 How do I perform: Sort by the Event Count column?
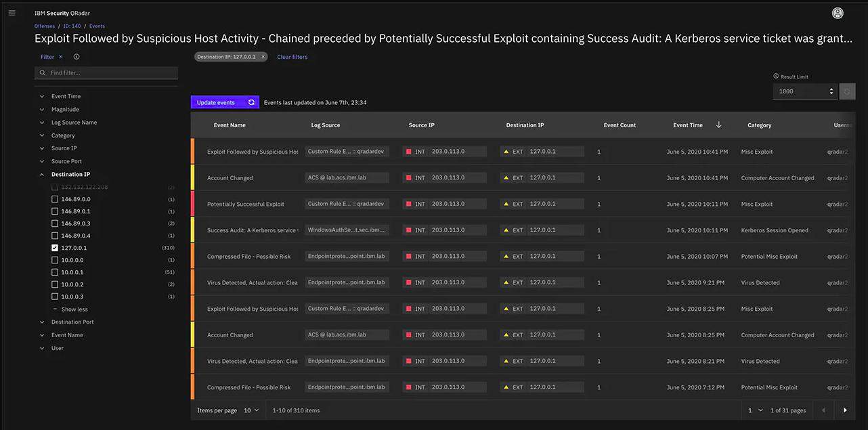(x=620, y=125)
